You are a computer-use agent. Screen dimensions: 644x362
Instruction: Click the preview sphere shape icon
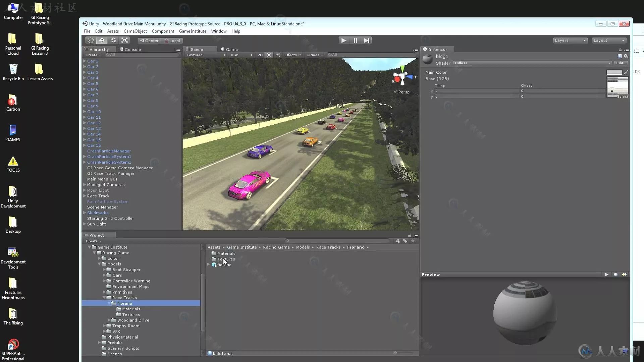pyautogui.click(x=615, y=275)
